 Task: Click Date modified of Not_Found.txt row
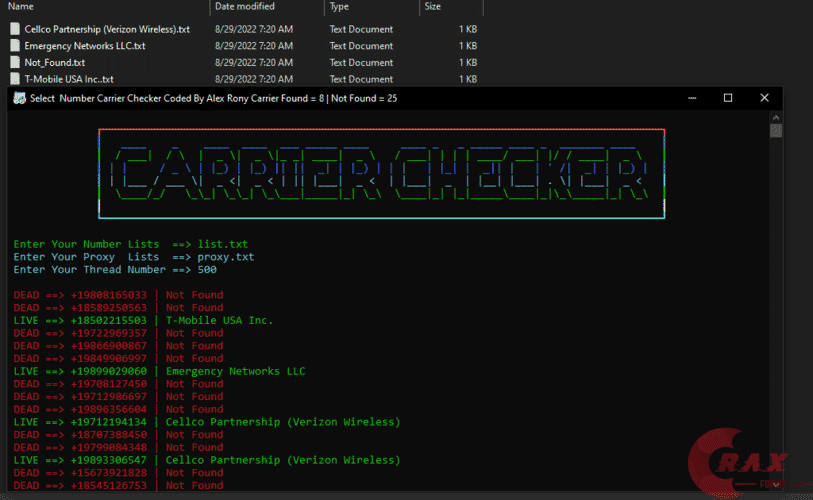pyautogui.click(x=254, y=62)
